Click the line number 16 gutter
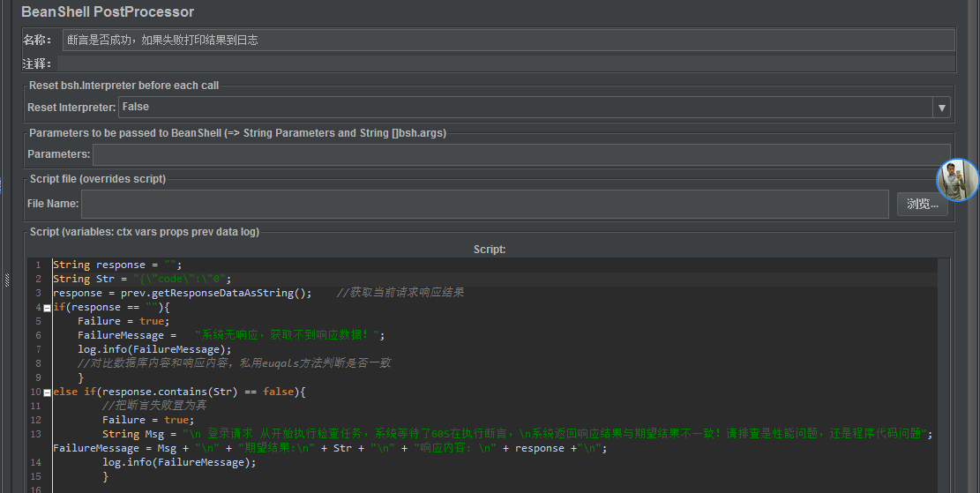The width and height of the screenshot is (980, 493). click(x=35, y=489)
